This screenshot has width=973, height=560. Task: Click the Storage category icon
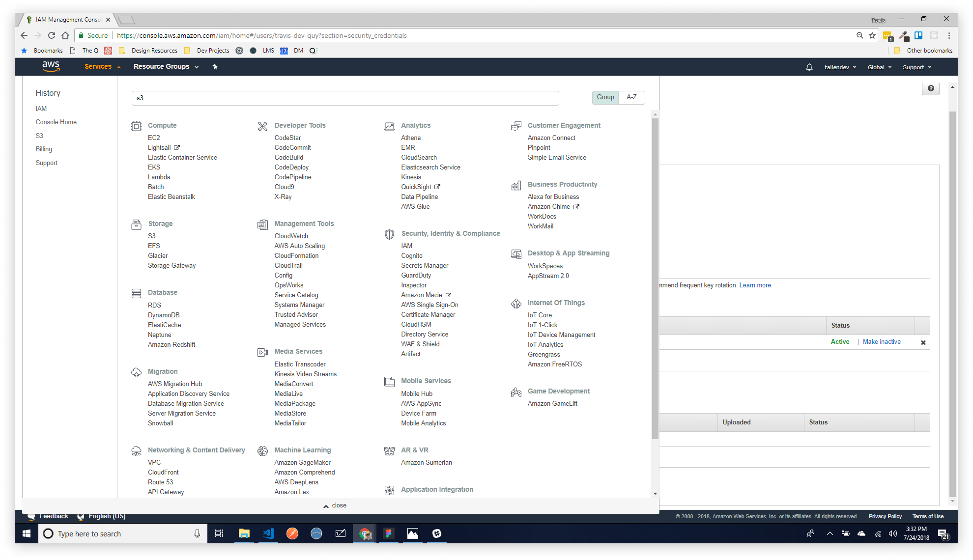point(136,224)
